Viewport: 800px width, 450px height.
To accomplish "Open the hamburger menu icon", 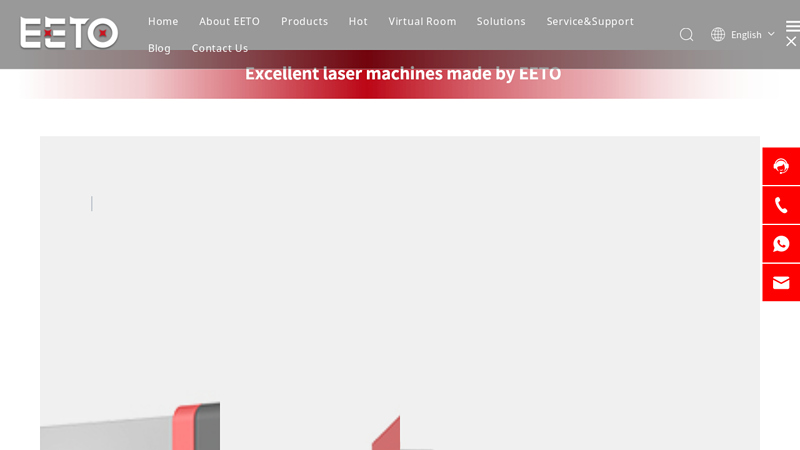I will 792,26.
